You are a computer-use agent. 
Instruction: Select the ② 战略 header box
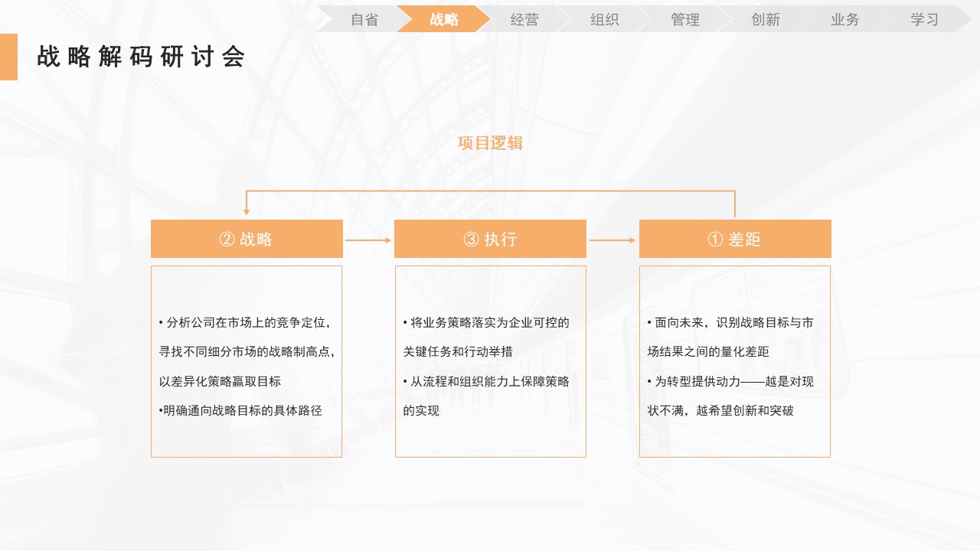247,239
